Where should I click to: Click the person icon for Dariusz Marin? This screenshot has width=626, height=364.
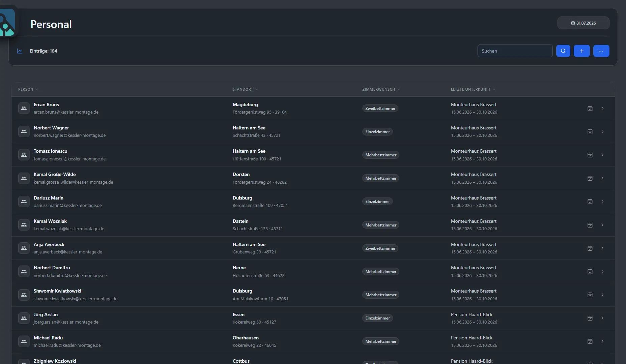24,202
